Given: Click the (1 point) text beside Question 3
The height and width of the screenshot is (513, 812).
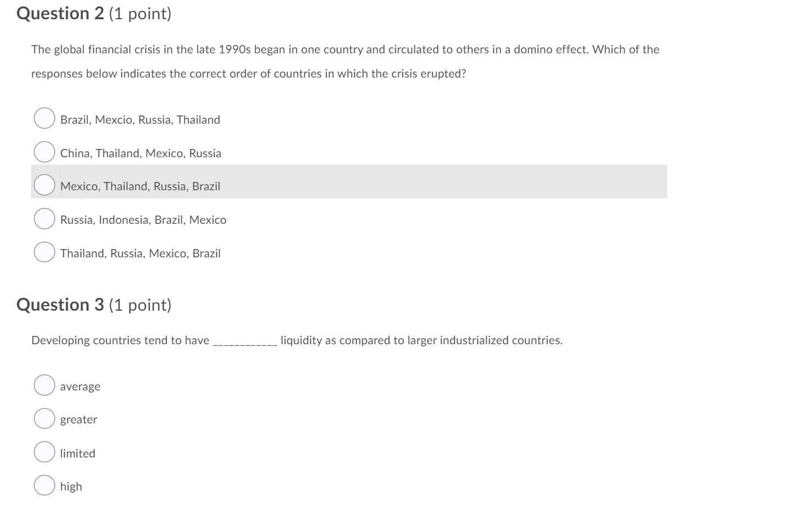Looking at the screenshot, I should click(141, 305).
